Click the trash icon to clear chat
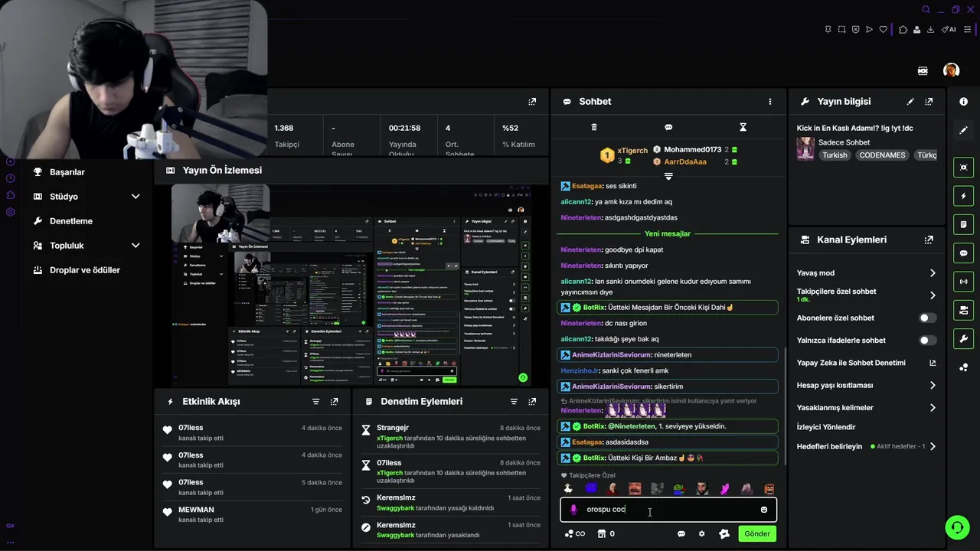The width and height of the screenshot is (980, 551). (594, 127)
